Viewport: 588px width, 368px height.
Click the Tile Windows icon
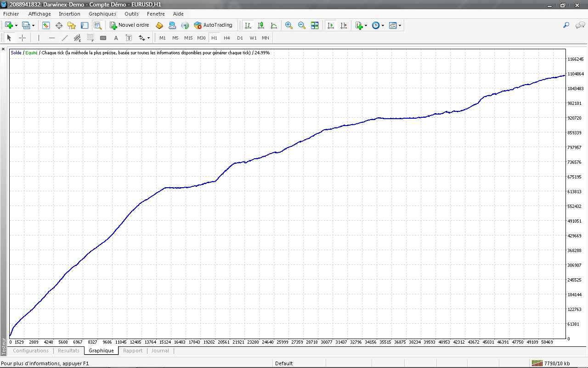tap(315, 25)
